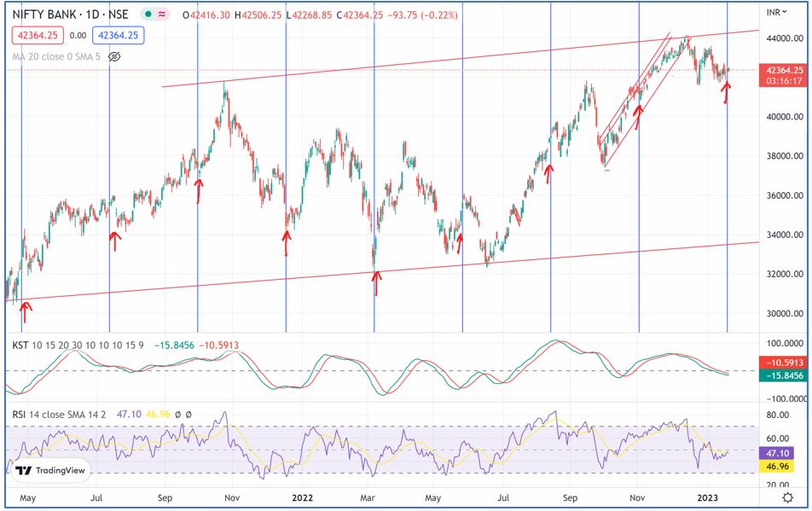Click the 60.00 RSI axis label
The height and width of the screenshot is (511, 812).
[x=778, y=438]
